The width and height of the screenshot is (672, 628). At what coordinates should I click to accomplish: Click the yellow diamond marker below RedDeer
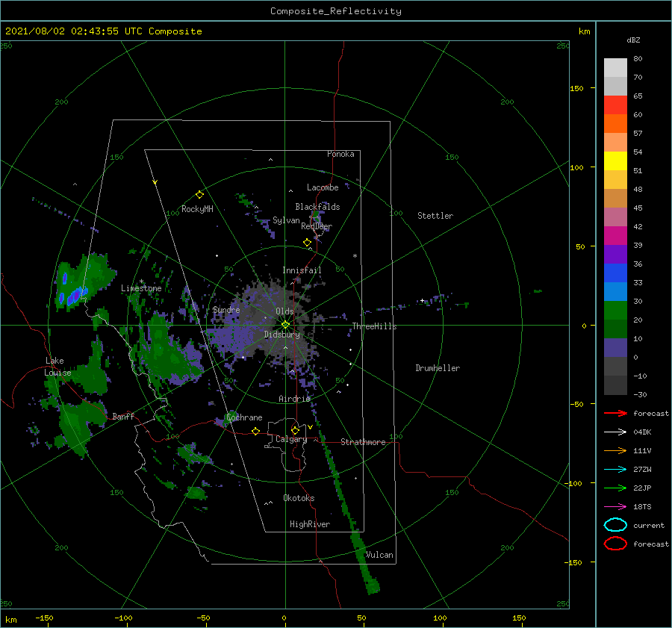[x=307, y=243]
